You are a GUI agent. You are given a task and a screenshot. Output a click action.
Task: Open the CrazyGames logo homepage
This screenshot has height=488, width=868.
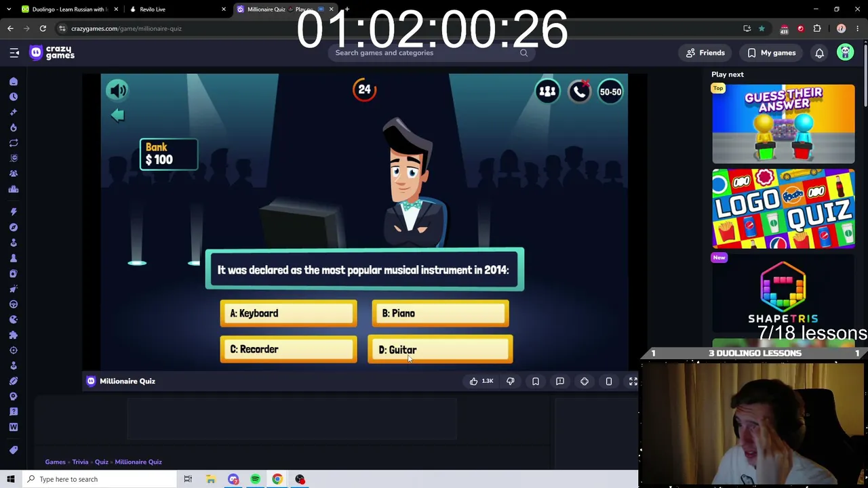coord(52,53)
